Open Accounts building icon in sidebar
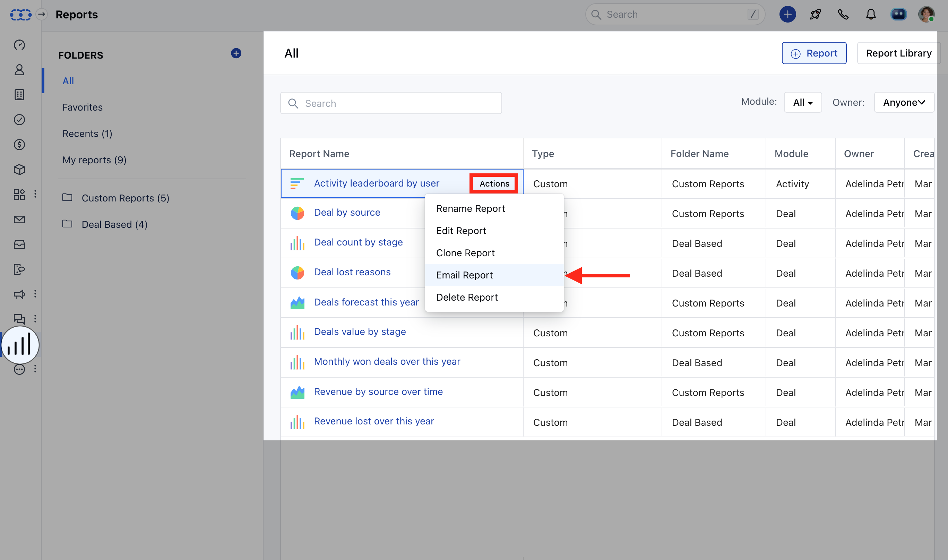Image resolution: width=948 pixels, height=560 pixels. pos(19,95)
